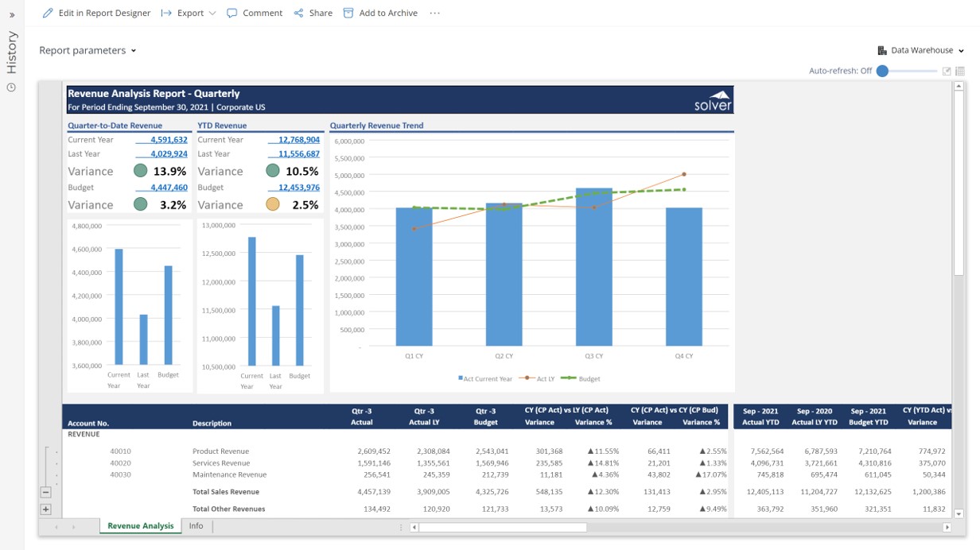
Task: Click the Current Year 4,591,632 link
Action: [169, 140]
